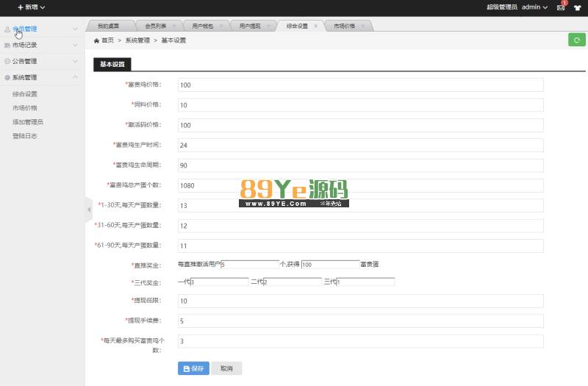Select the 基本设置 section tab
The width and height of the screenshot is (588, 386).
112,64
